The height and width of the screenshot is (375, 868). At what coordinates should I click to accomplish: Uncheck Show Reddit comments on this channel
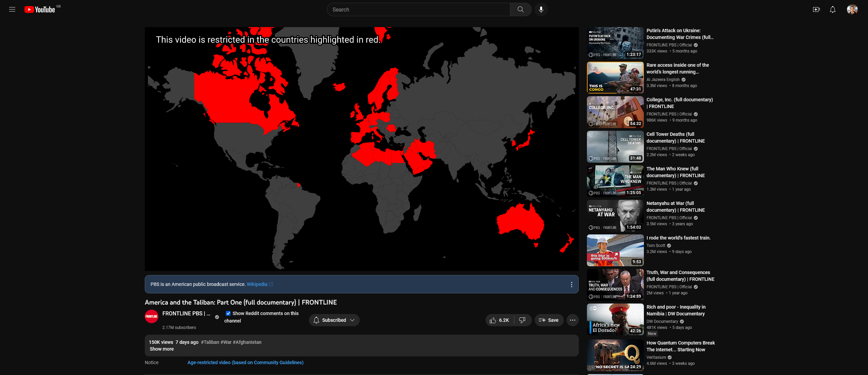[x=228, y=313]
